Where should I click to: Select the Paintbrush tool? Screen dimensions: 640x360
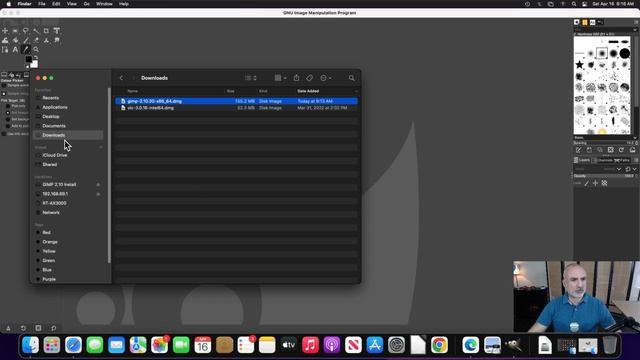(x=26, y=40)
